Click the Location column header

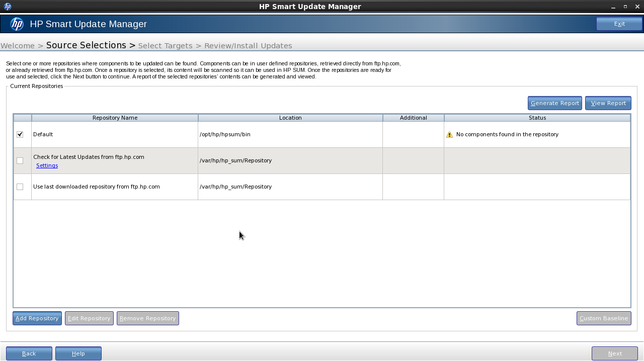coord(290,118)
